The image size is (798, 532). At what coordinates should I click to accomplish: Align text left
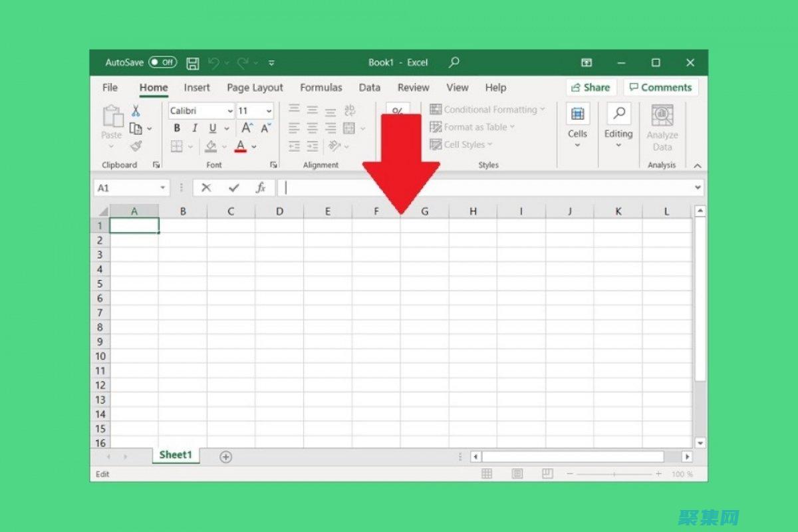click(294, 128)
